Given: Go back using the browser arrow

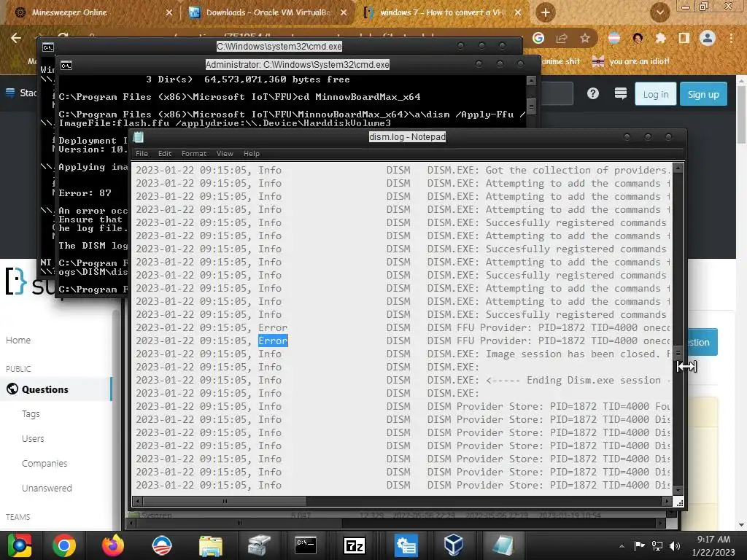Looking at the screenshot, I should click(16, 38).
